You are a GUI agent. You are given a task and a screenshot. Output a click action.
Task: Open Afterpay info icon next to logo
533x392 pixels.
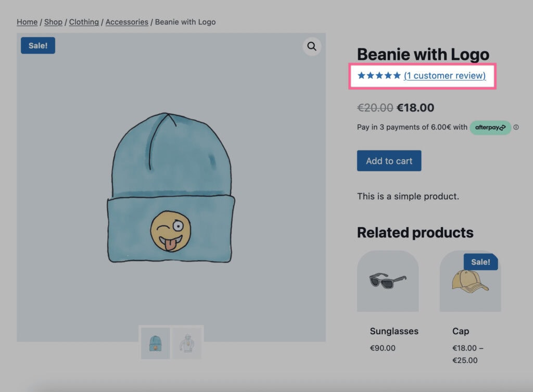tap(516, 127)
